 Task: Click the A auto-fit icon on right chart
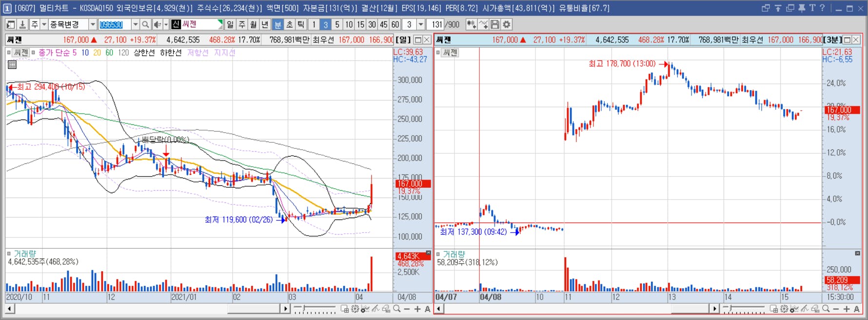click(x=857, y=309)
